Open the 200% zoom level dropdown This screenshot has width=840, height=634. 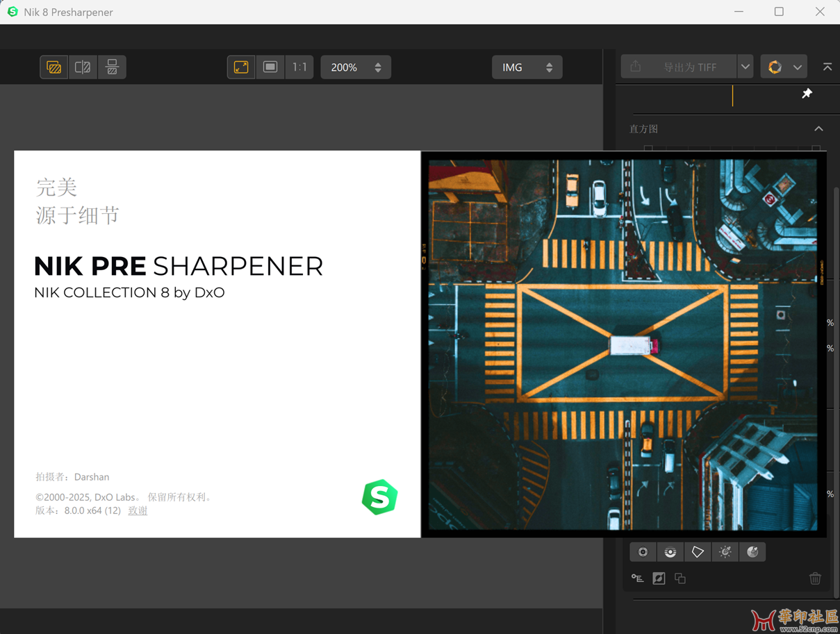click(x=356, y=67)
